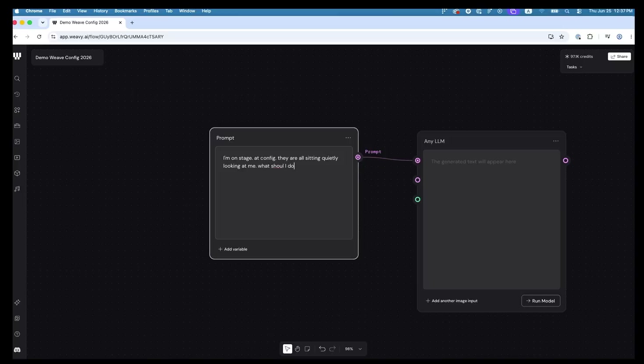
Task: Open the help question mark icon
Action: pyautogui.click(x=17, y=334)
